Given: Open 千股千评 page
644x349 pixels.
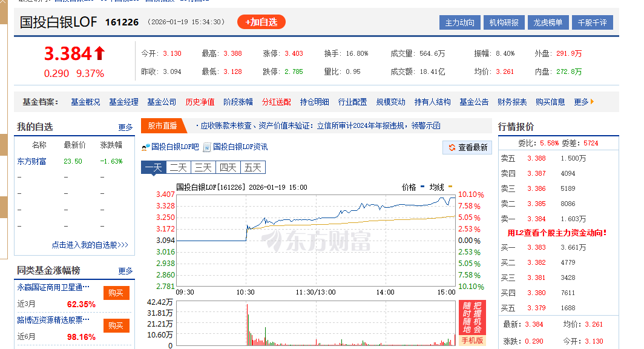Looking at the screenshot, I should [592, 22].
